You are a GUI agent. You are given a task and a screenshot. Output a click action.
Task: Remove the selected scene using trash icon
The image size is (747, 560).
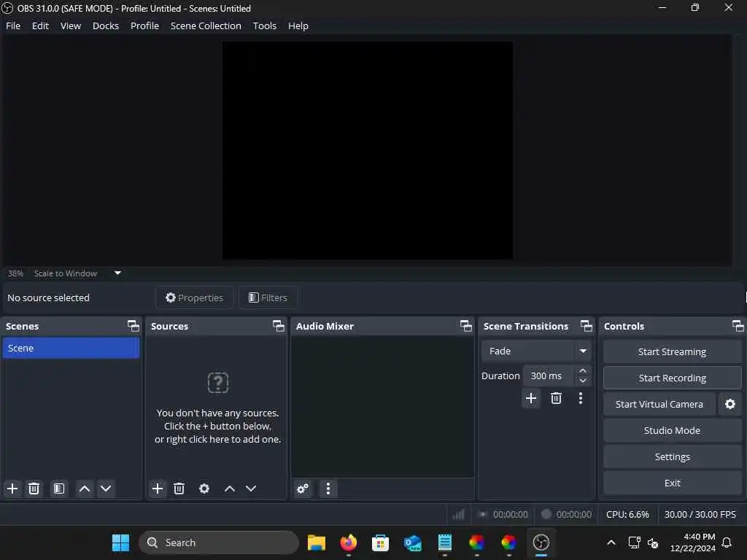tap(34, 489)
